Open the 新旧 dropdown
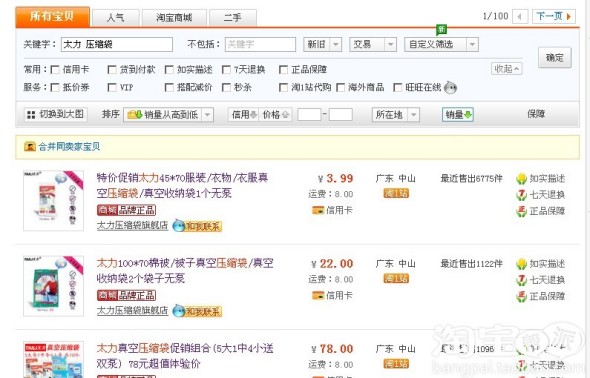This screenshot has height=378, width=590. 322,44
